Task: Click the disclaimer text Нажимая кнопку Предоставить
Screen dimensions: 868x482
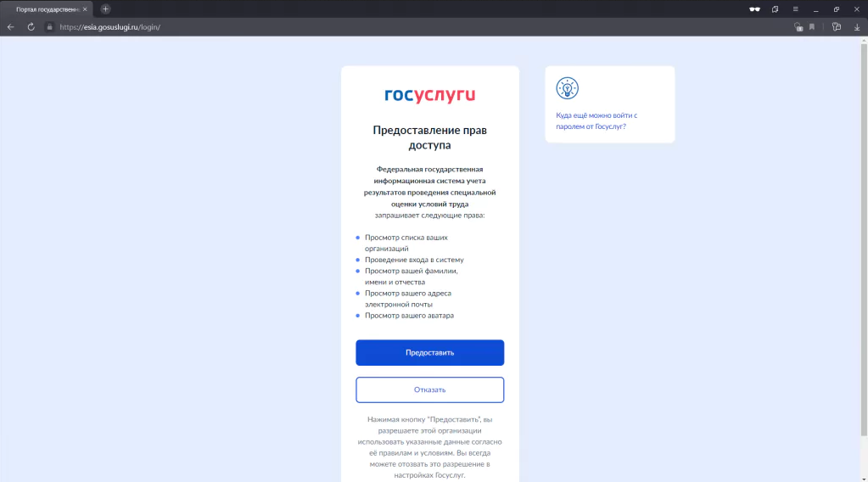Action: (x=430, y=447)
